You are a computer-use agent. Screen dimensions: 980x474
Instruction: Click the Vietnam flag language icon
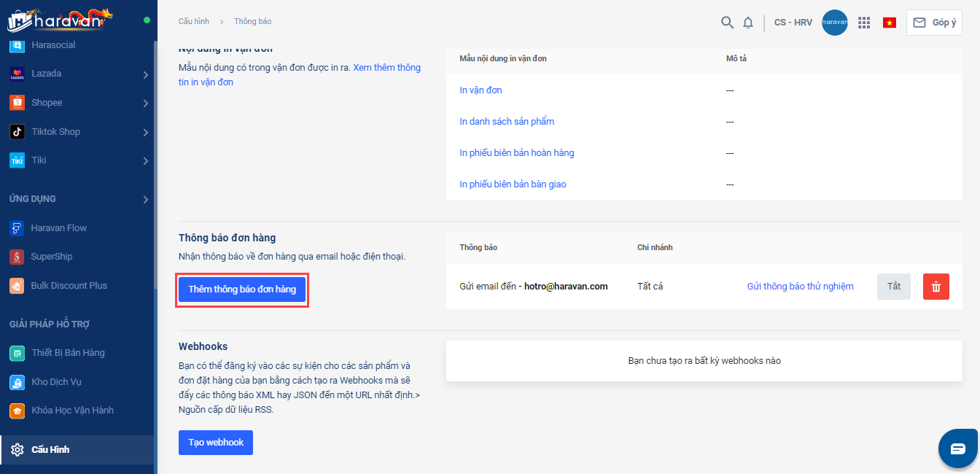[890, 23]
